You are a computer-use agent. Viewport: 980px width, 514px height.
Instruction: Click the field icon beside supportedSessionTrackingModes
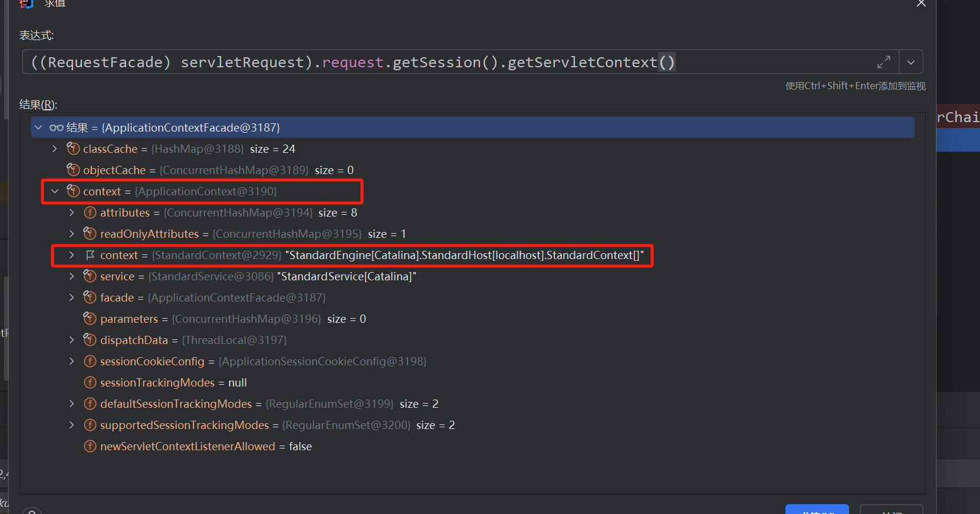coord(90,425)
